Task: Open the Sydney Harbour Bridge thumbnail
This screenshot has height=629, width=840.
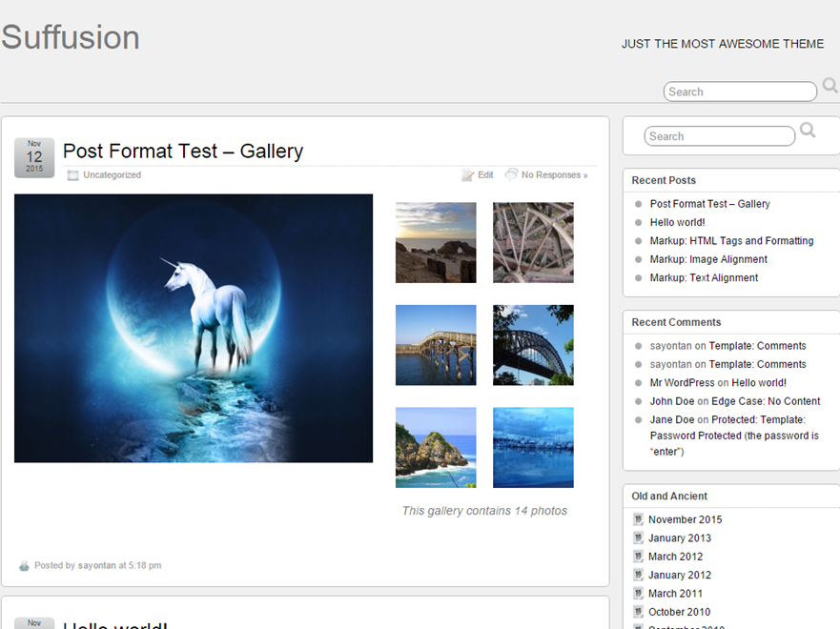Action: (x=533, y=345)
